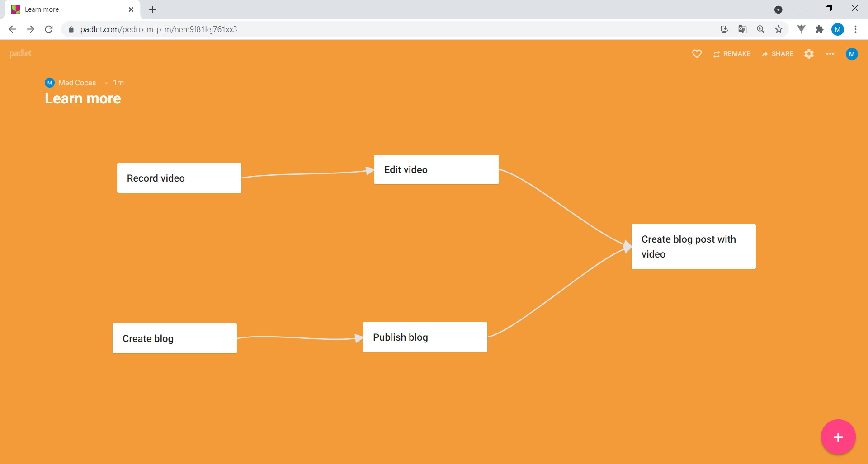
Task: Reload the current page
Action: pos(49,29)
